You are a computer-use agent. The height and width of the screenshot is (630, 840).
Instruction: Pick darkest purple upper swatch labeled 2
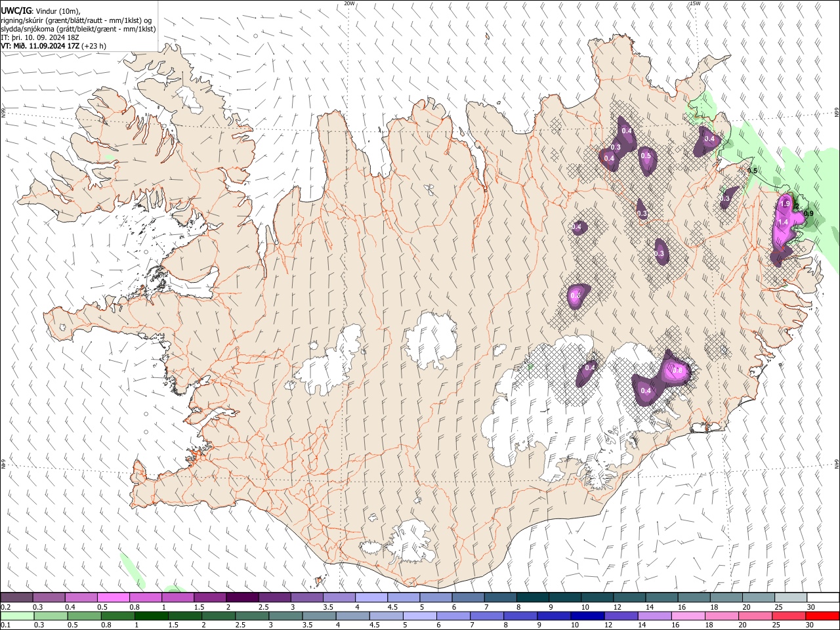click(241, 597)
